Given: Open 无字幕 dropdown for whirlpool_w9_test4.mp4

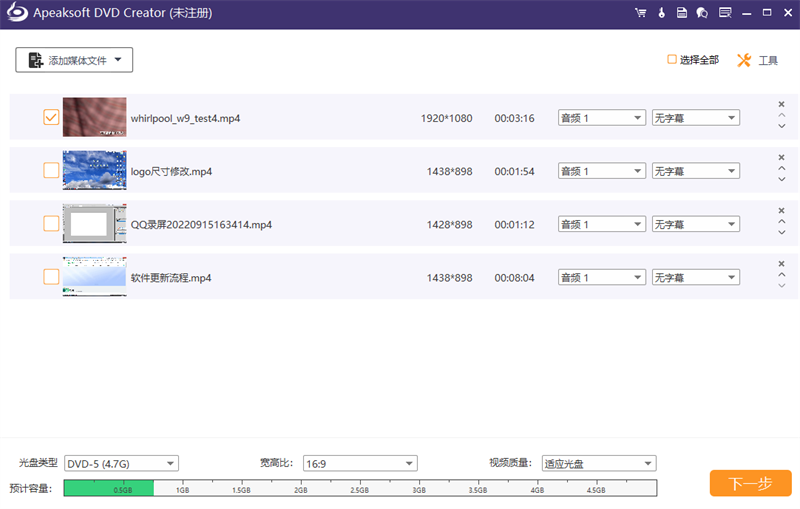Looking at the screenshot, I should click(695, 118).
